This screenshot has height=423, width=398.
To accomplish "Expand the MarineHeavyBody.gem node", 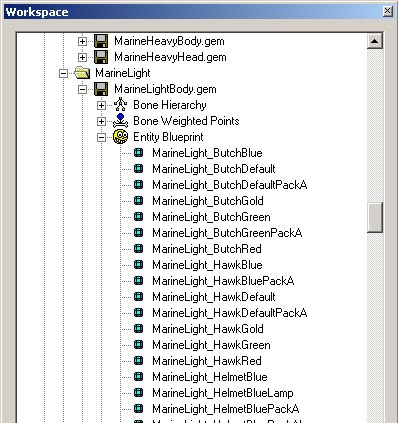I will pos(82,41).
